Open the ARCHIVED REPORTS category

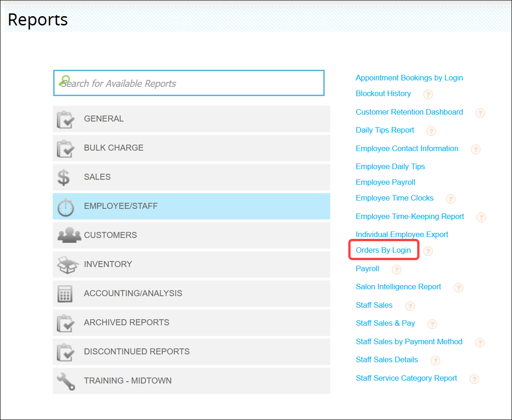click(191, 323)
